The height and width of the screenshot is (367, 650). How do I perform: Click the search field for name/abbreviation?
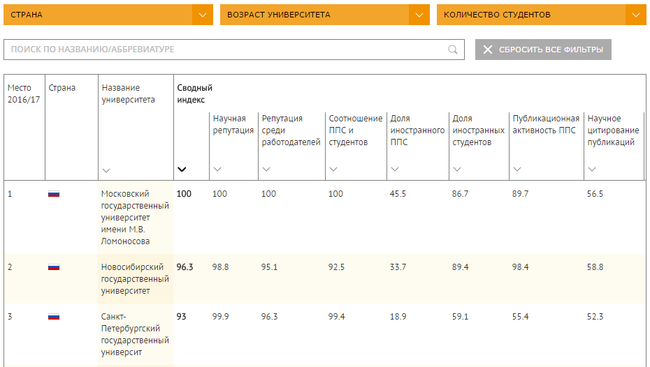tap(234, 50)
